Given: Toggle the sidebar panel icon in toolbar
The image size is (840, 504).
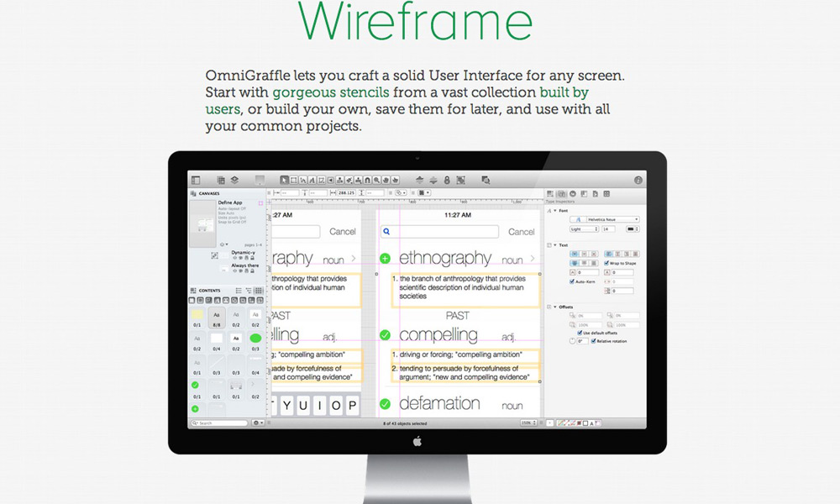Looking at the screenshot, I should (x=196, y=181).
